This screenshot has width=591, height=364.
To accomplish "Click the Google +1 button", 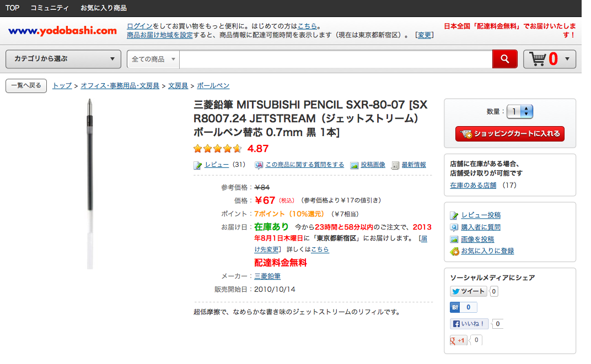I will pyautogui.click(x=459, y=340).
